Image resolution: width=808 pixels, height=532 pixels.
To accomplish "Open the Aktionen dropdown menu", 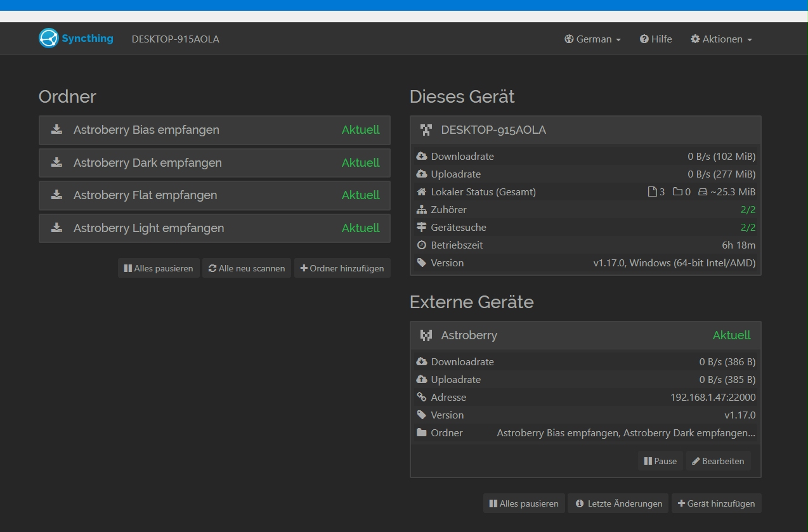I will point(721,39).
